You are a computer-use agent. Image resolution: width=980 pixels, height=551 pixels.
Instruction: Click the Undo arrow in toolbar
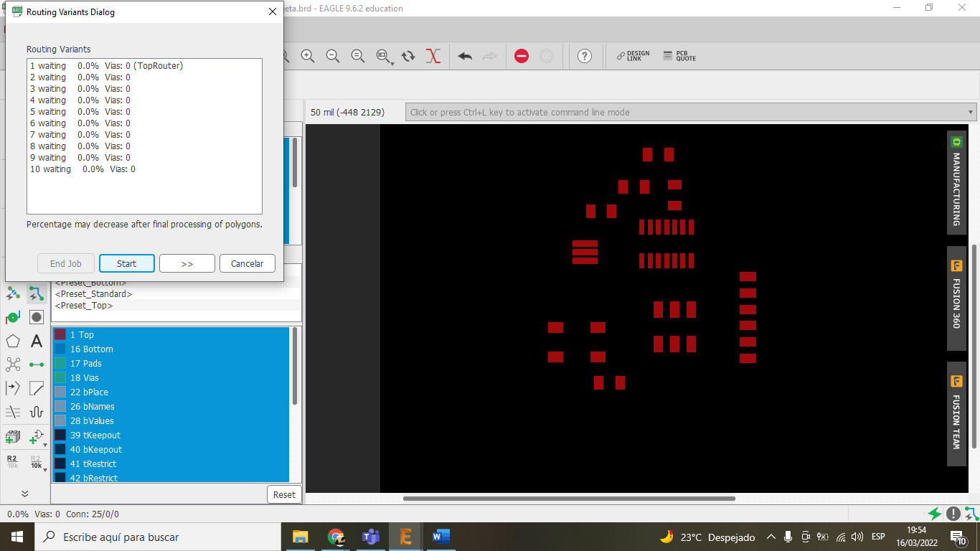(x=465, y=56)
